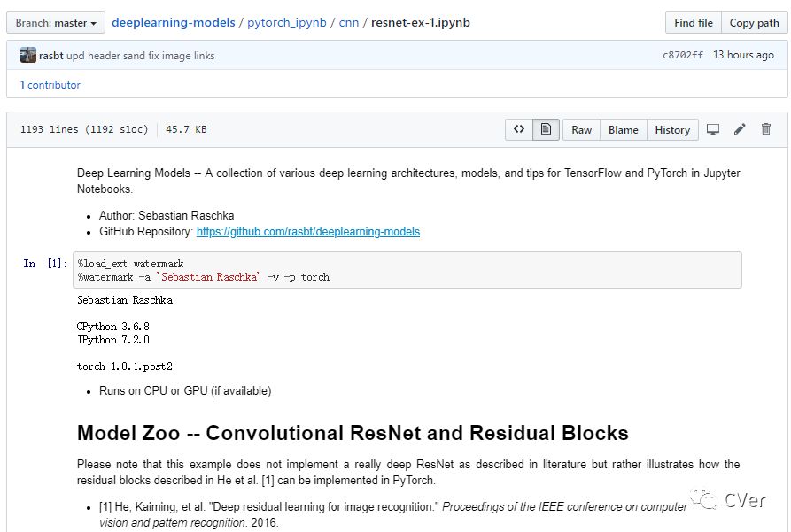Display the source blob view
This screenshot has height=532, width=791.
point(519,129)
